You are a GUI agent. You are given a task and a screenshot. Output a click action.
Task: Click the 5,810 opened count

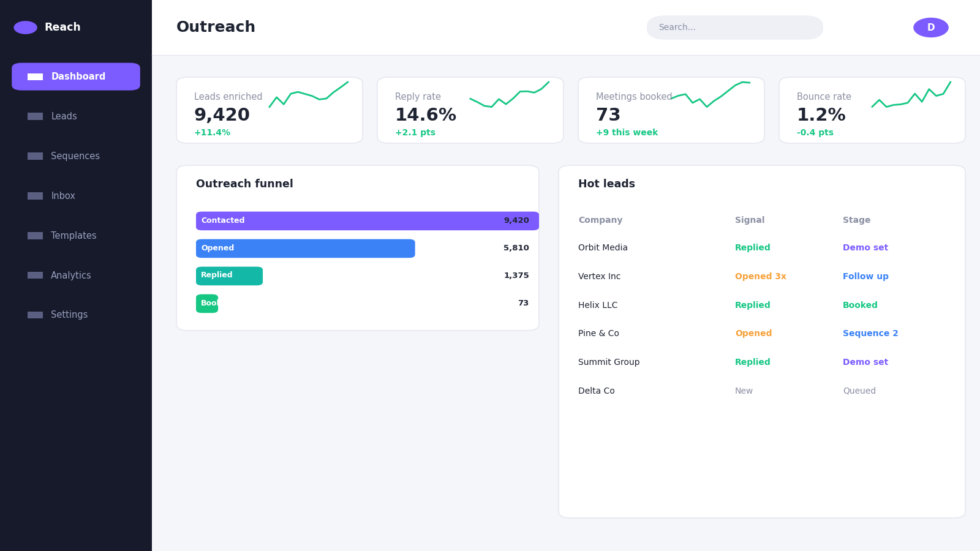coord(516,248)
